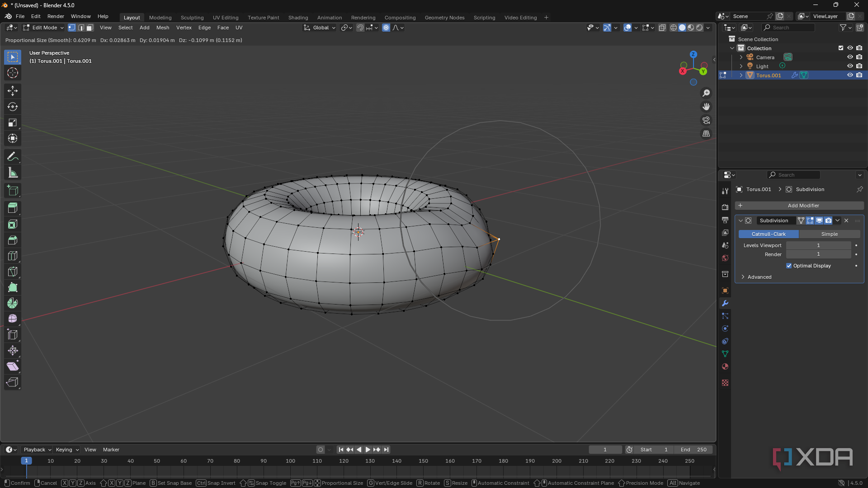Select the Add Cube tool
This screenshot has width=868, height=488.
(13, 191)
